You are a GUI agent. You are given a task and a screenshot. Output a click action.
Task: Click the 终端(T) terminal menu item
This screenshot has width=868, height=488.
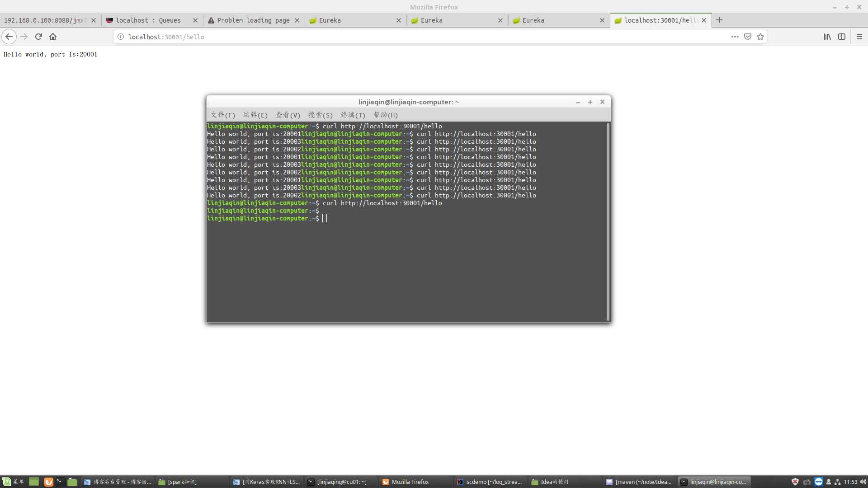(353, 114)
